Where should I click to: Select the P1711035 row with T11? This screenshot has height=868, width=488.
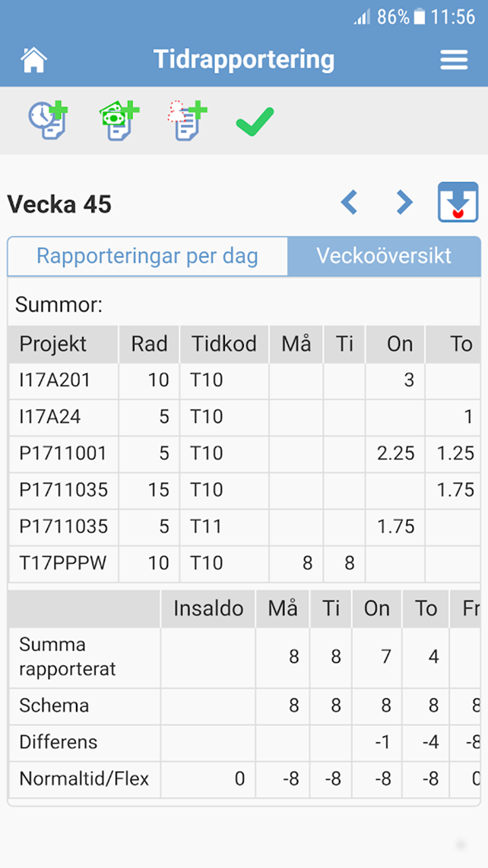click(x=63, y=527)
